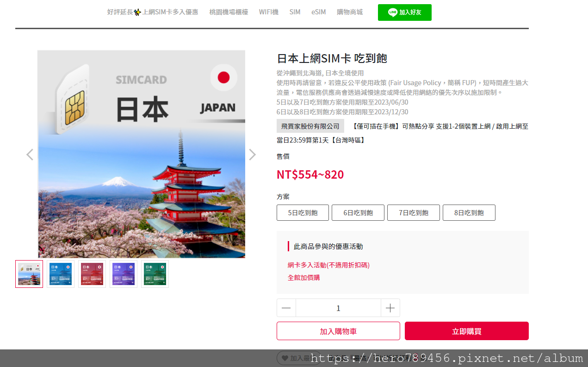The width and height of the screenshot is (588, 367).
Task: Select the blue SIM card thumbnail
Action: pyautogui.click(x=61, y=274)
